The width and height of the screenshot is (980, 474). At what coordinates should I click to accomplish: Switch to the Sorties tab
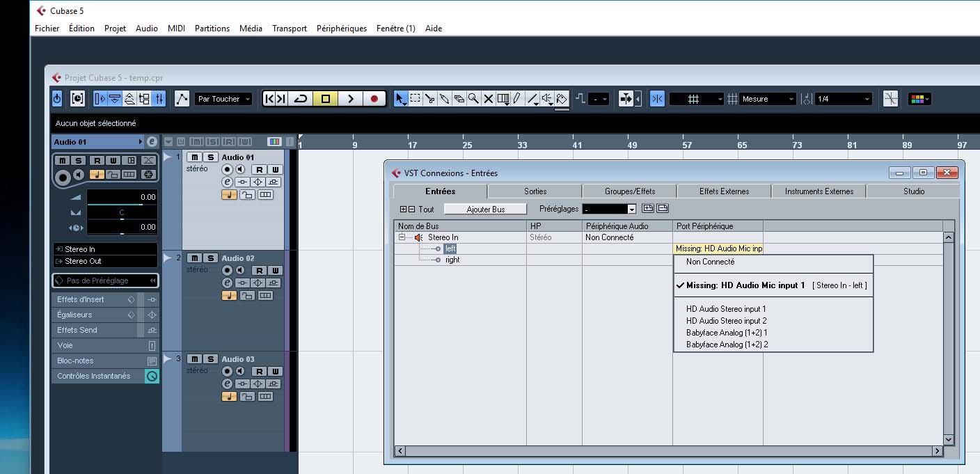tap(535, 191)
